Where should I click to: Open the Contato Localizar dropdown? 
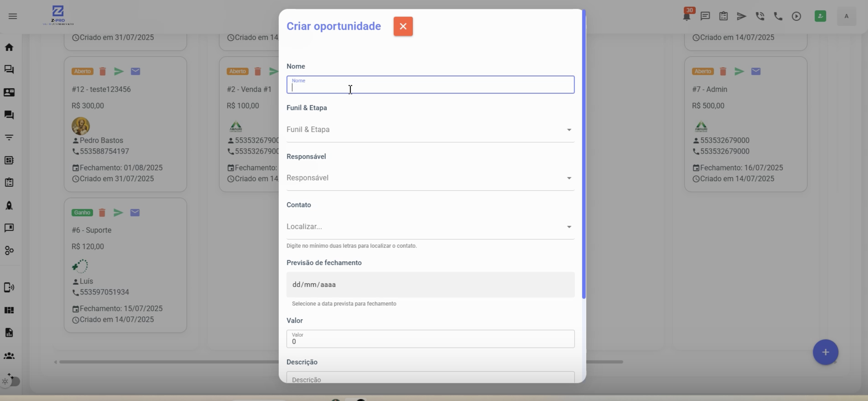click(x=430, y=227)
